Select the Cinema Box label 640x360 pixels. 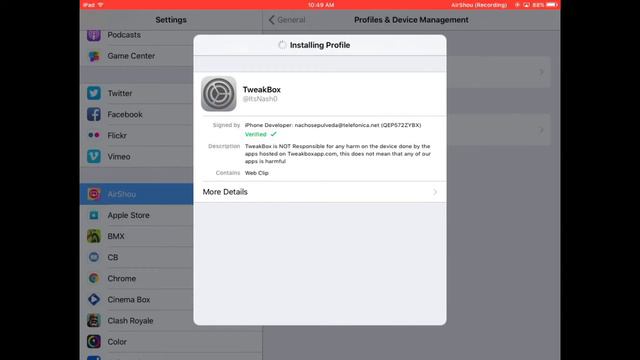[x=129, y=299]
